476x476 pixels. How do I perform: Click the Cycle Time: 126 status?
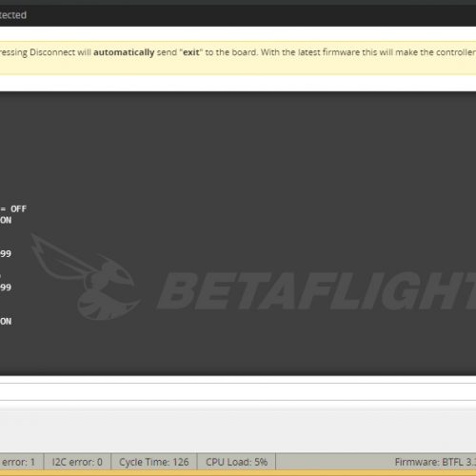click(154, 462)
